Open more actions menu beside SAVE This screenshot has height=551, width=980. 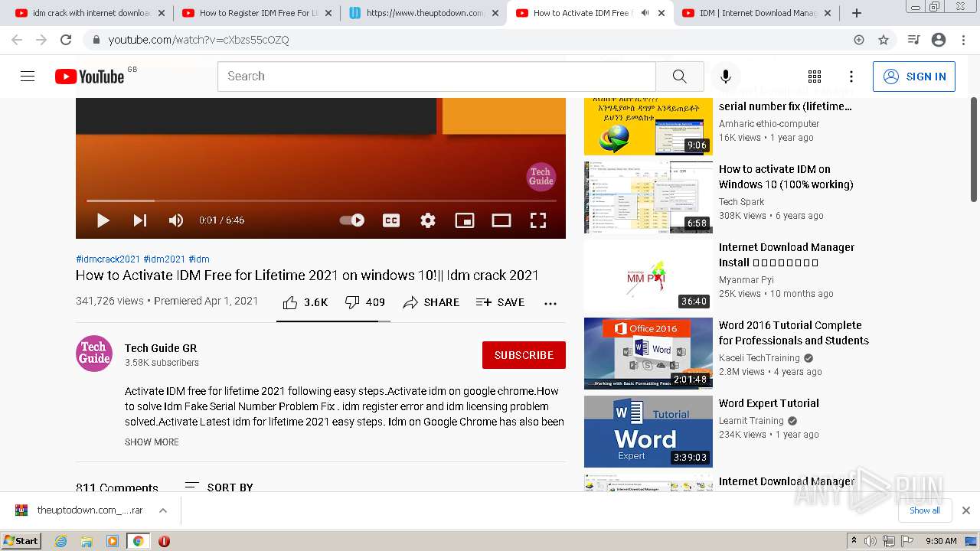pos(550,303)
